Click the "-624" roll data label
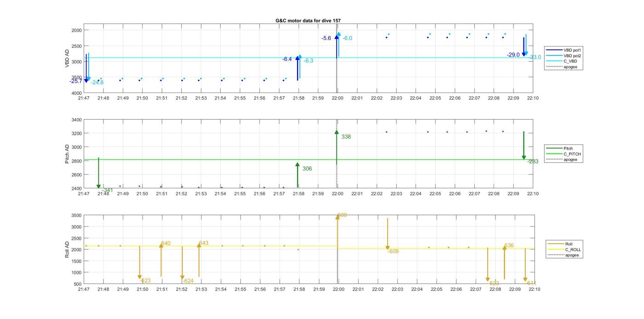 [188, 281]
